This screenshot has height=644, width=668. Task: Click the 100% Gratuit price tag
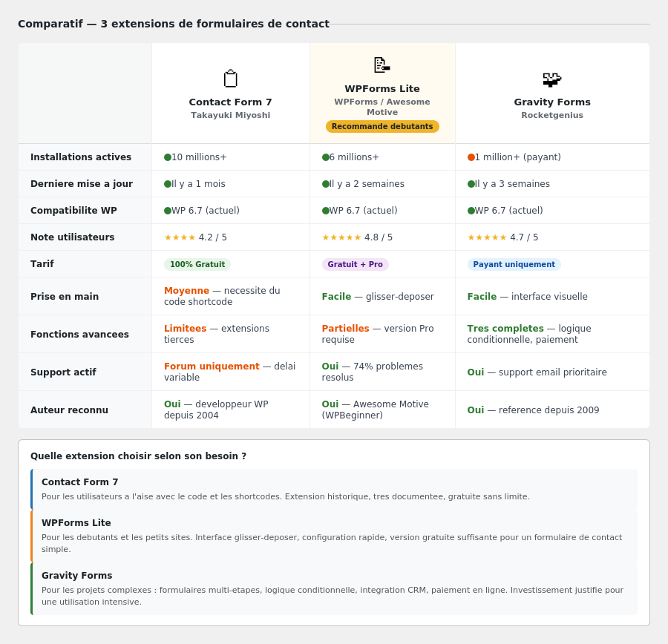(x=197, y=264)
